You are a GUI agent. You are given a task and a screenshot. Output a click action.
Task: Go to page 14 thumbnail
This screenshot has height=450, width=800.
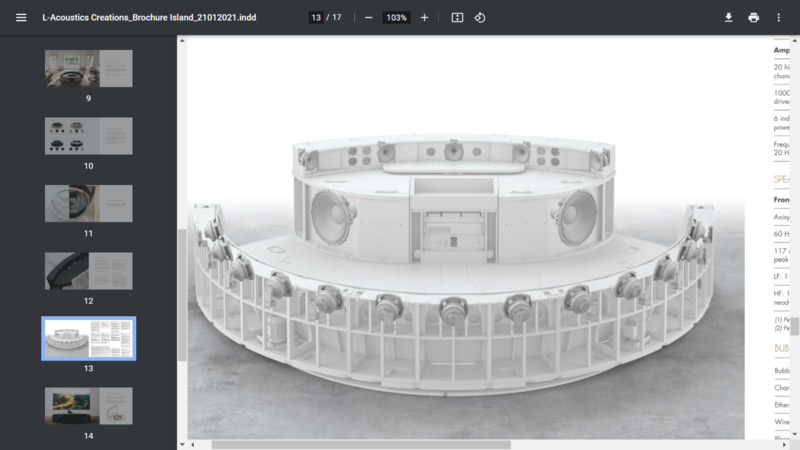(88, 405)
